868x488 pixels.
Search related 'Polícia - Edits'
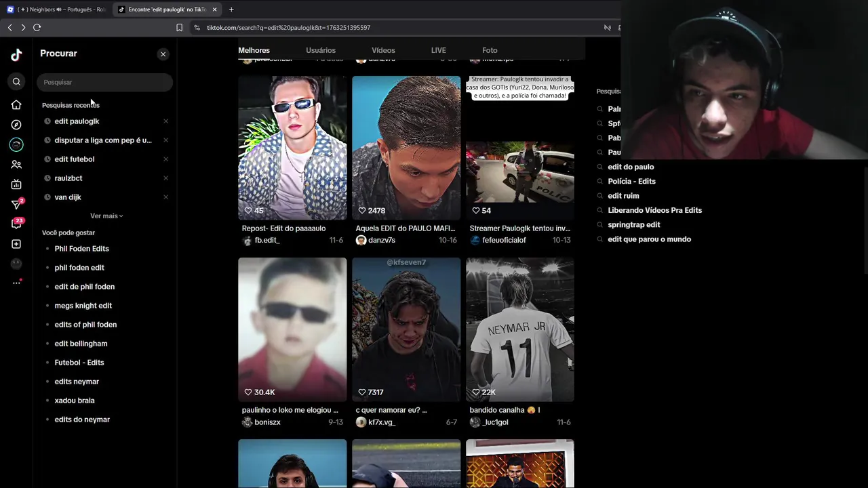pos(631,182)
